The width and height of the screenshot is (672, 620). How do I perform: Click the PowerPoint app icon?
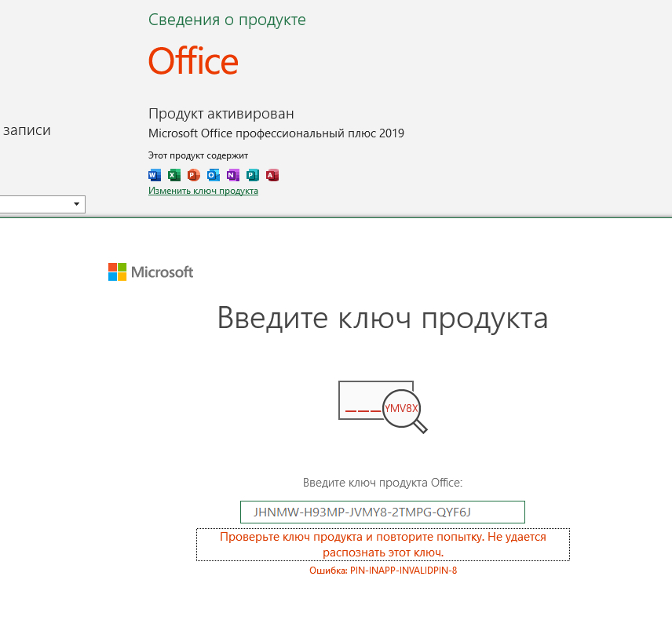194,175
